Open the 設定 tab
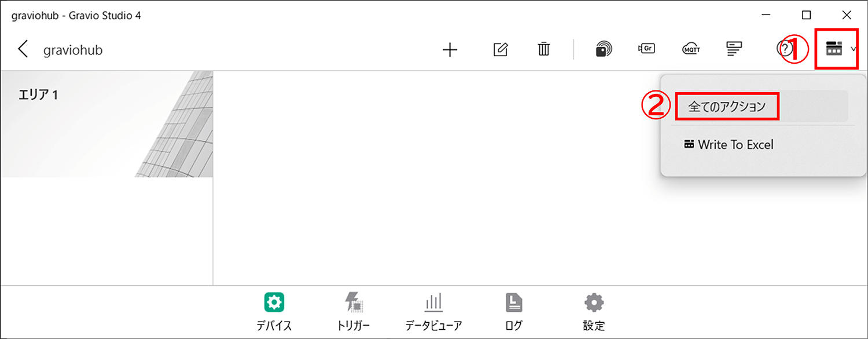 [594, 312]
